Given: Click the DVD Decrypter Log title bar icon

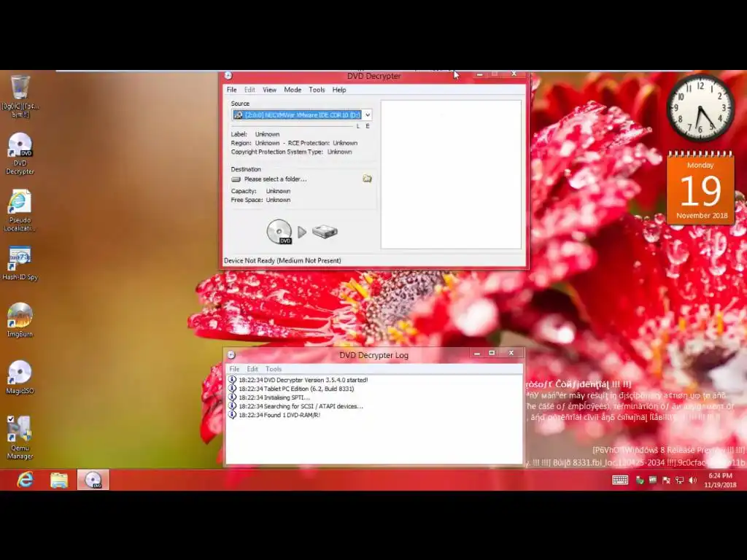Looking at the screenshot, I should (231, 355).
